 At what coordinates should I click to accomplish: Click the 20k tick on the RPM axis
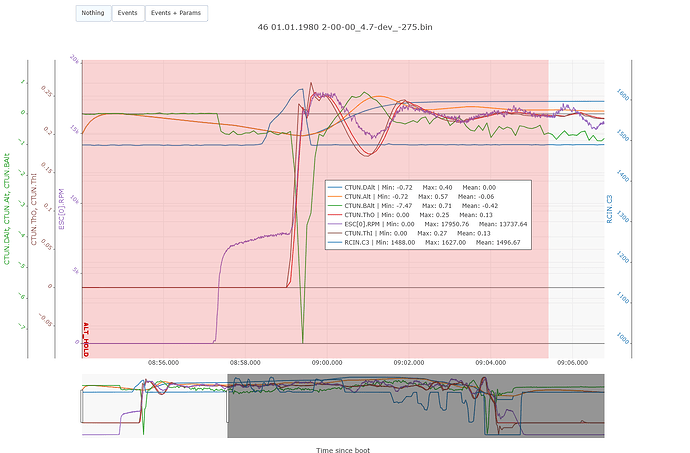pos(74,60)
